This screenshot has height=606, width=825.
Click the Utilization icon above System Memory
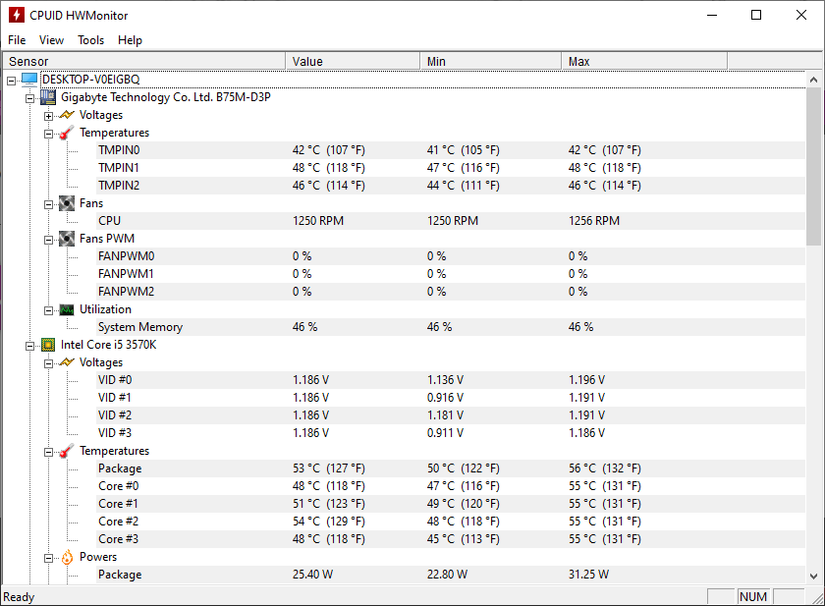[x=66, y=309]
